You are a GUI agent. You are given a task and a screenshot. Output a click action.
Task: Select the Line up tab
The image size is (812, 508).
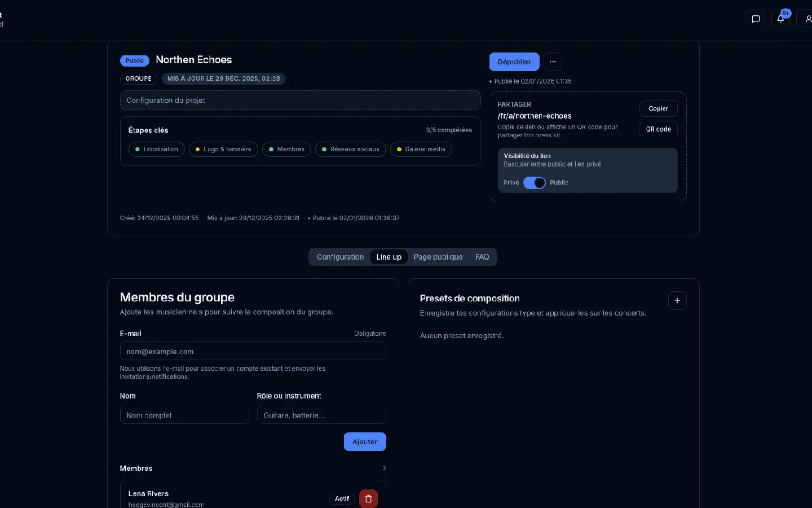(x=389, y=257)
